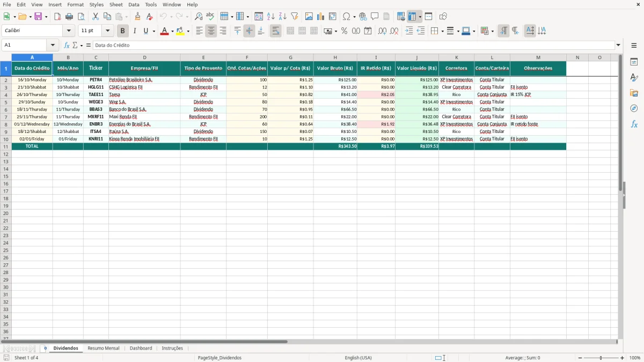Run the spelling check
Image resolution: width=644 pixels, height=362 pixels.
pos(210,17)
